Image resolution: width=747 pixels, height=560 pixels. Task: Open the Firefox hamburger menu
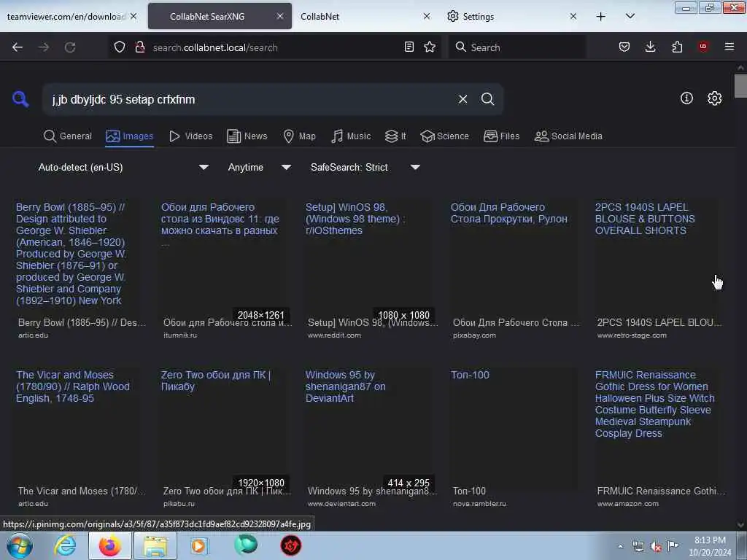tap(729, 47)
